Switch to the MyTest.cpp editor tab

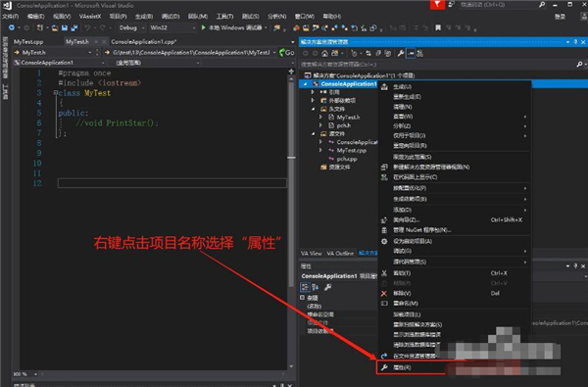click(28, 41)
